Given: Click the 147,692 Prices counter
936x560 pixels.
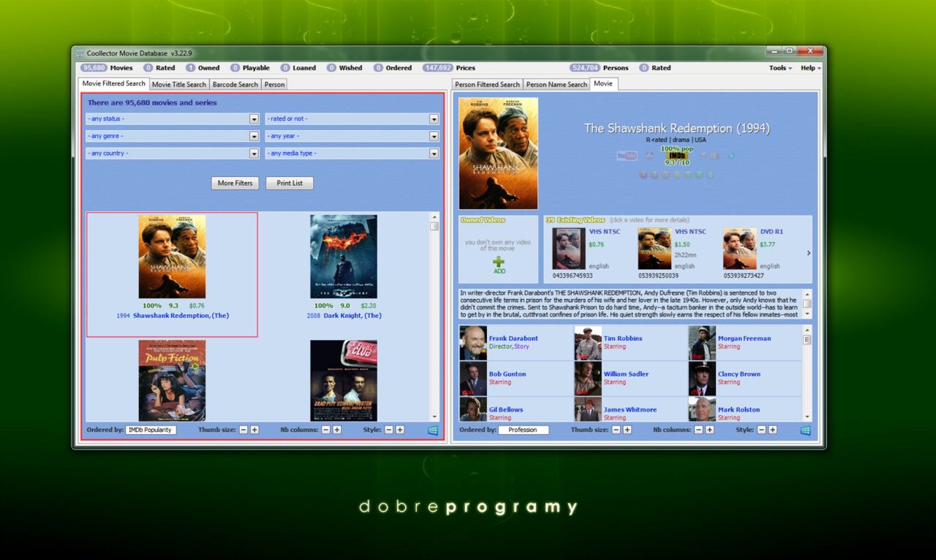Looking at the screenshot, I should click(448, 68).
